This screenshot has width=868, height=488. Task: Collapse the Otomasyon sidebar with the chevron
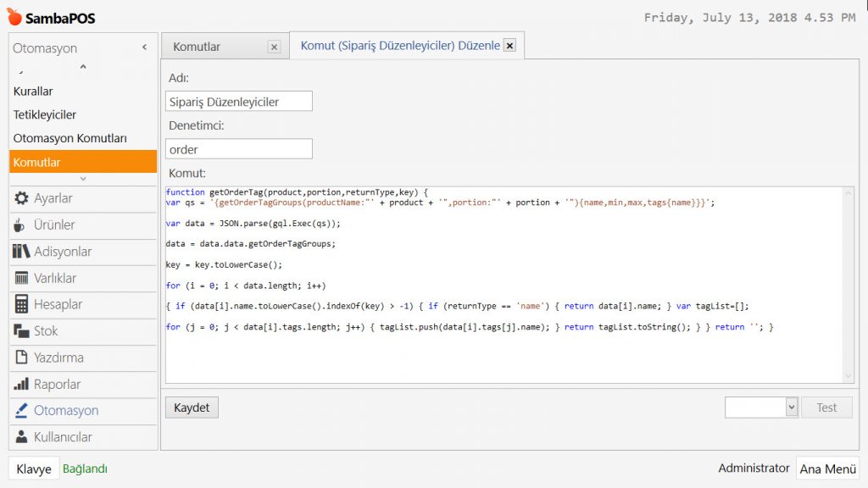click(144, 48)
